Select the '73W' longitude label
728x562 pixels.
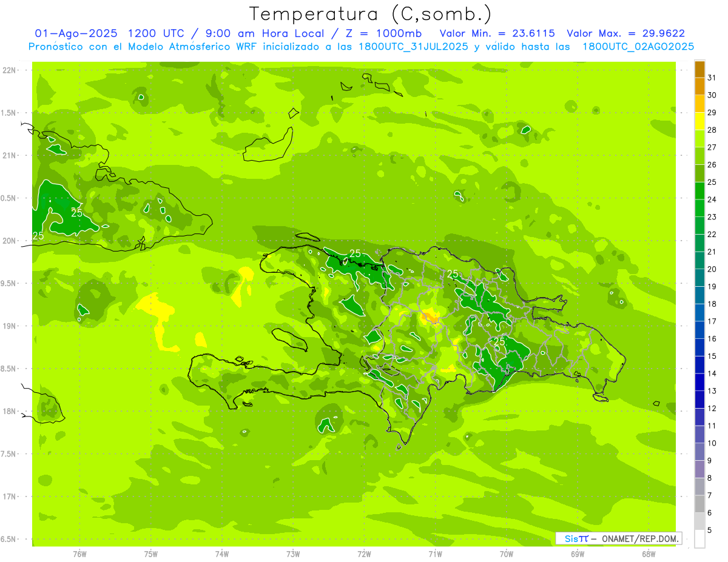(293, 554)
